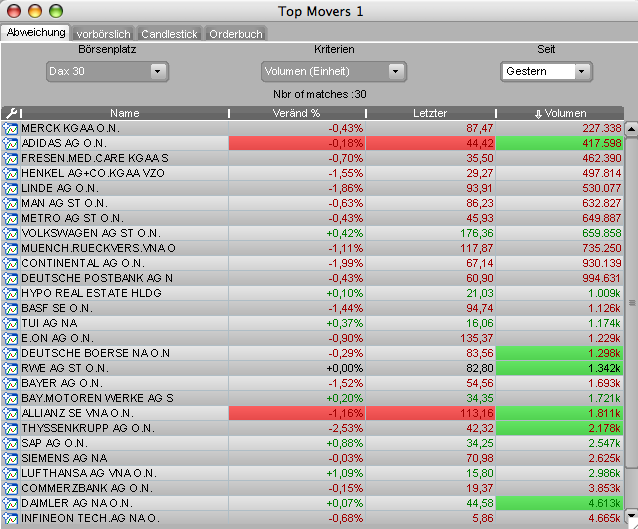Open chart icon for COMMERZBANK AG O.N.
Screen dimensions: 638x529
pyautogui.click(x=11, y=489)
